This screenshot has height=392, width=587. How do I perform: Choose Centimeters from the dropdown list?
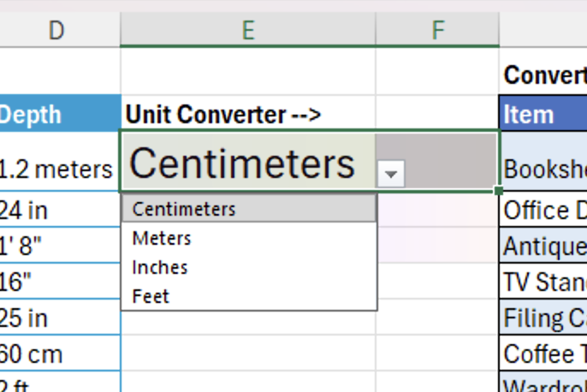click(249, 209)
